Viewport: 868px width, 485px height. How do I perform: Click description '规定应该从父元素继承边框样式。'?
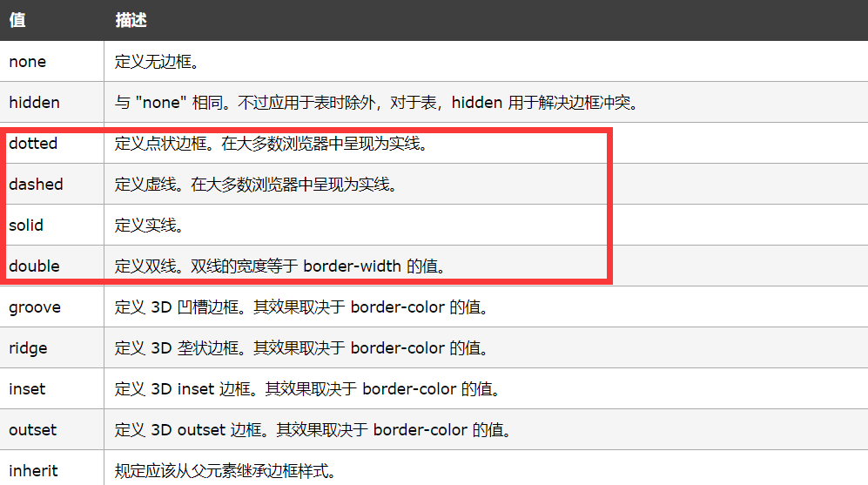(x=225, y=471)
